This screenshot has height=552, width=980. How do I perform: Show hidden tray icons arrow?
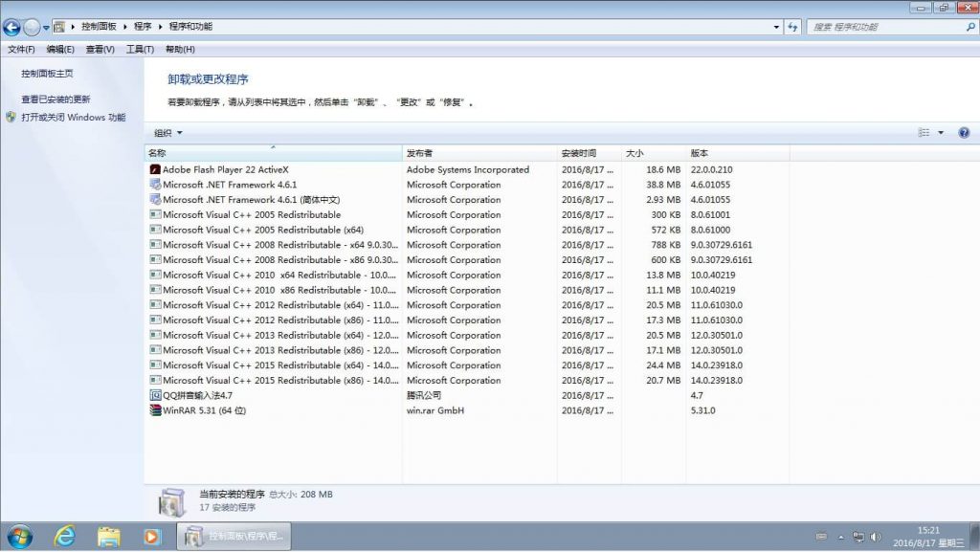(x=841, y=537)
